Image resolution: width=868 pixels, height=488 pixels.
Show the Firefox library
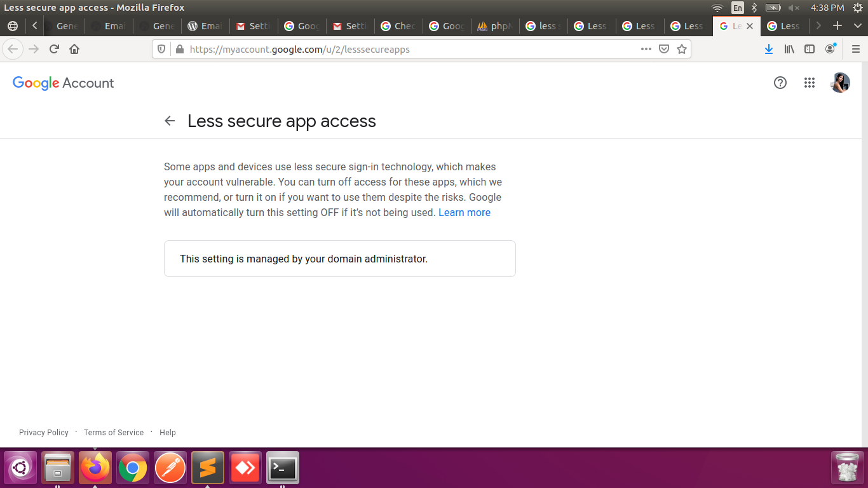pos(789,49)
